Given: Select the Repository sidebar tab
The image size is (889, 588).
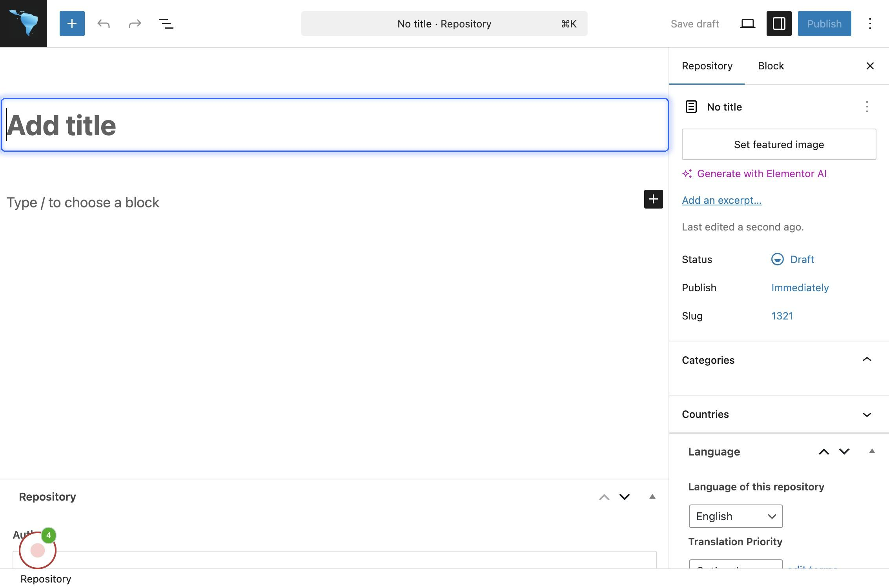Looking at the screenshot, I should tap(707, 66).
